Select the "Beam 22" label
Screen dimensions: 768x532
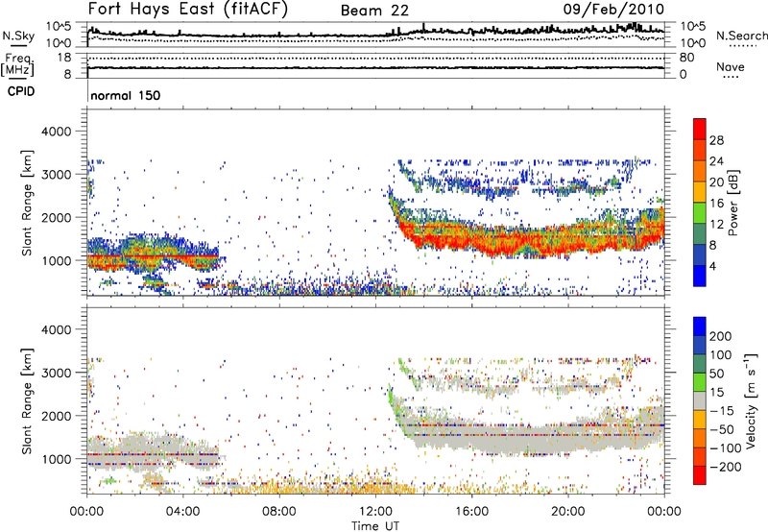point(374,11)
